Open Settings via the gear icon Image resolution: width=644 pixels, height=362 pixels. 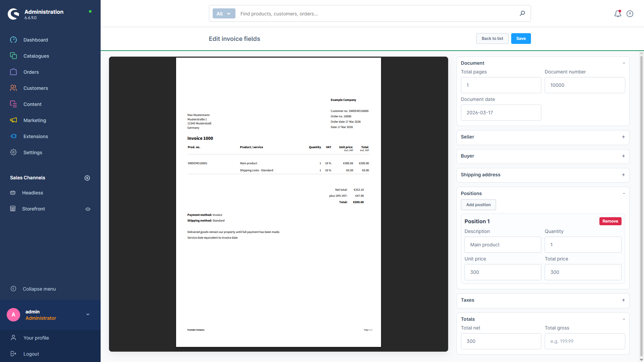[13, 152]
